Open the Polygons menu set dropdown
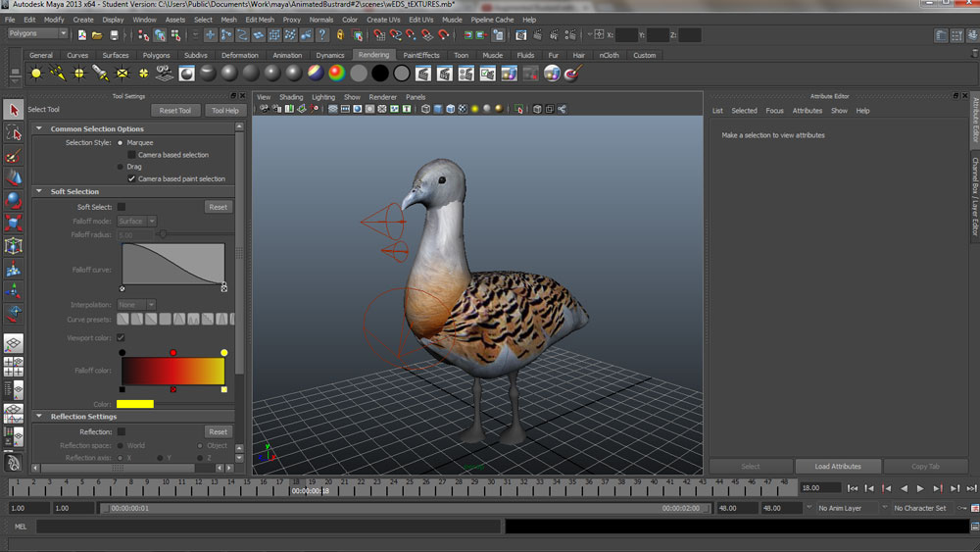This screenshot has height=552, width=980. pyautogui.click(x=37, y=34)
